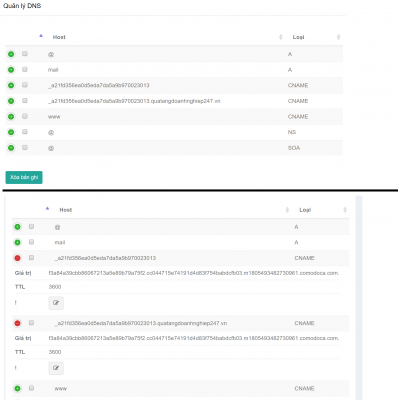The height and width of the screenshot is (400, 398).
Task: Click www host in upper table
Action: point(54,117)
